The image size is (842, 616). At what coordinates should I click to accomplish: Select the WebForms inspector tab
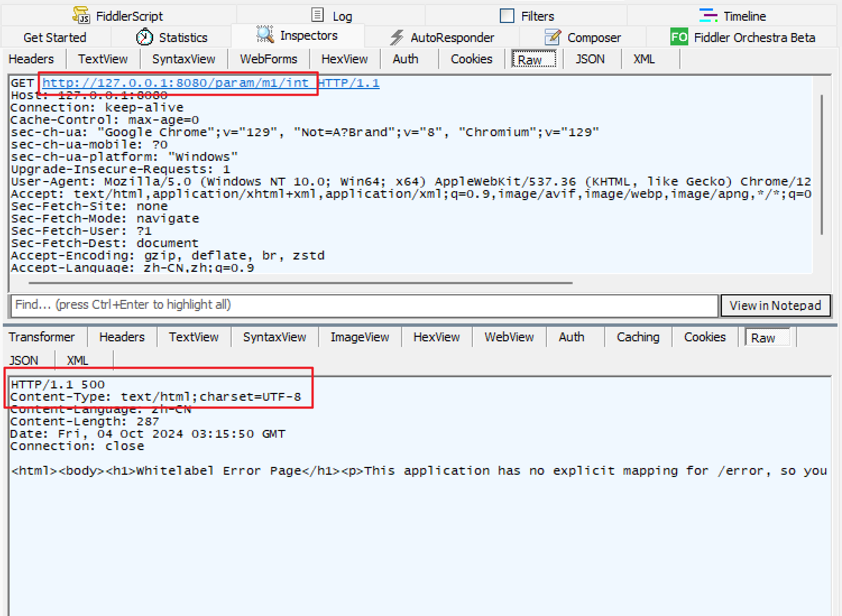pos(268,59)
